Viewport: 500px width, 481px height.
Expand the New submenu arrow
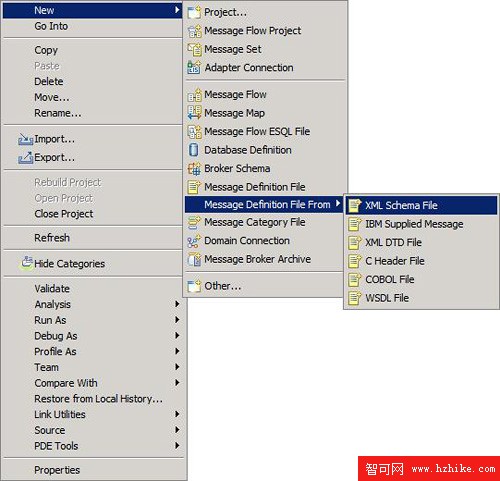click(177, 10)
